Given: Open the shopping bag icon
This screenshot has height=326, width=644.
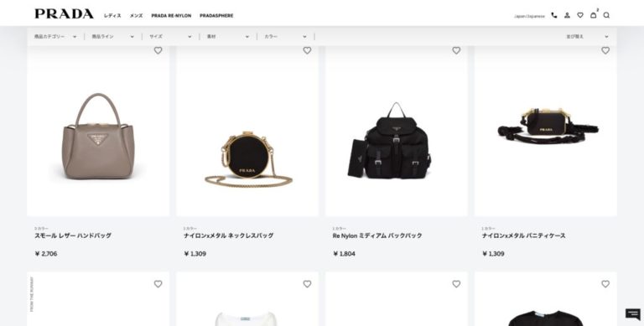Looking at the screenshot, I should (594, 15).
